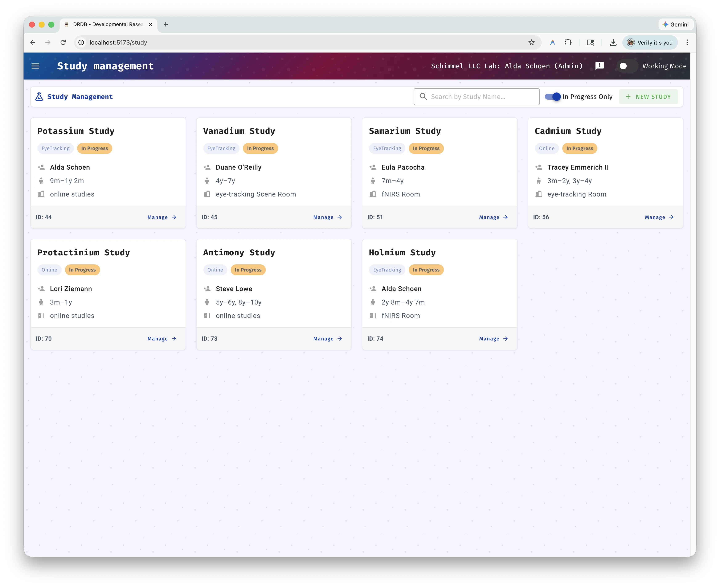Go forward in browser history

point(48,42)
